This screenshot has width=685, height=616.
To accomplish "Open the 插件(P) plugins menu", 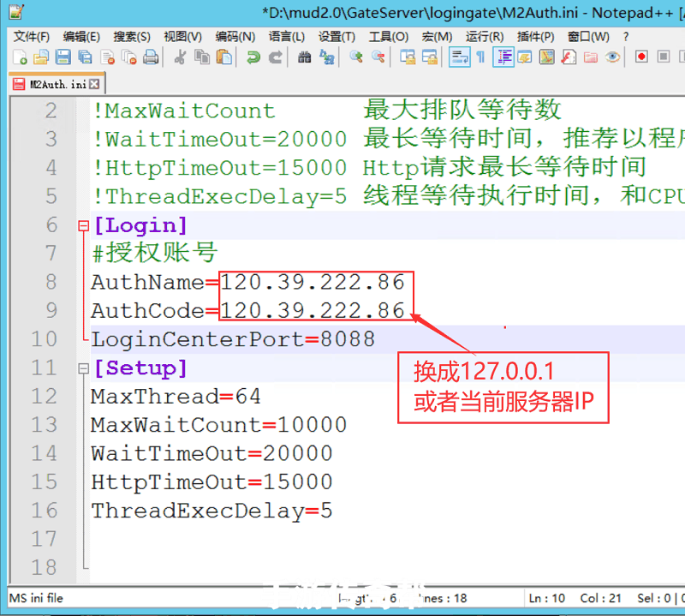I will coord(535,37).
